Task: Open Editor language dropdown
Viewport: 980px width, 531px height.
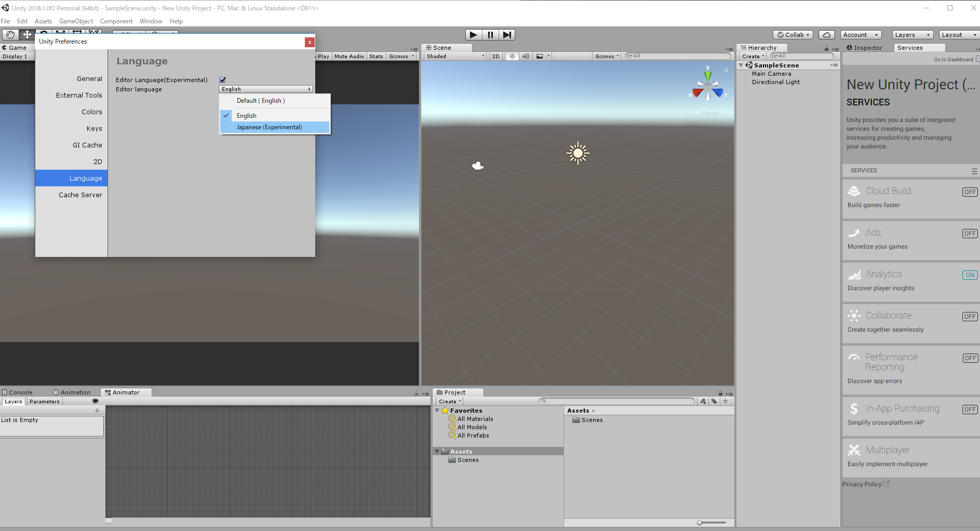Action: pyautogui.click(x=266, y=89)
